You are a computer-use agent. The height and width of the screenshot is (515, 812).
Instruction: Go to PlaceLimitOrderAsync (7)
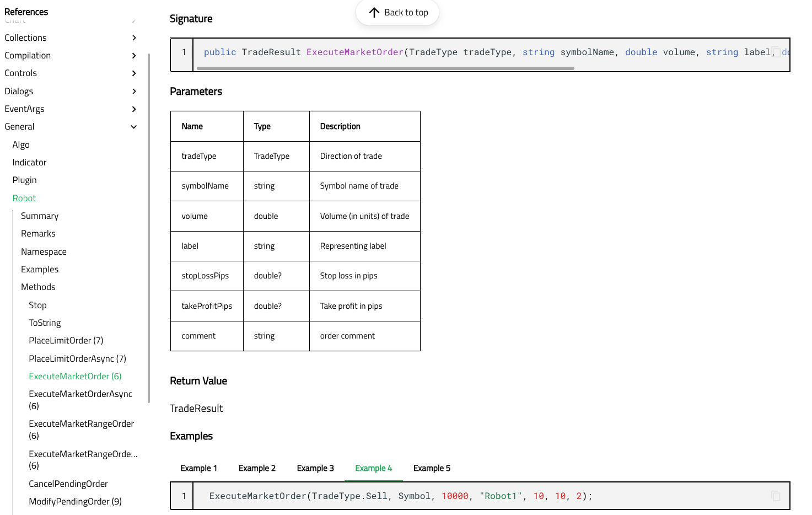pyautogui.click(x=77, y=358)
